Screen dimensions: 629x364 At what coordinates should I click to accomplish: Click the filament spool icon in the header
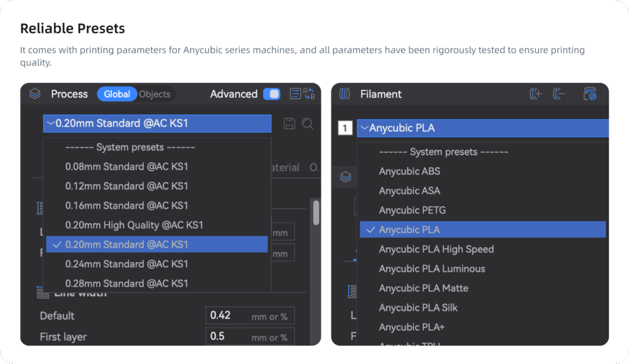[x=346, y=93]
